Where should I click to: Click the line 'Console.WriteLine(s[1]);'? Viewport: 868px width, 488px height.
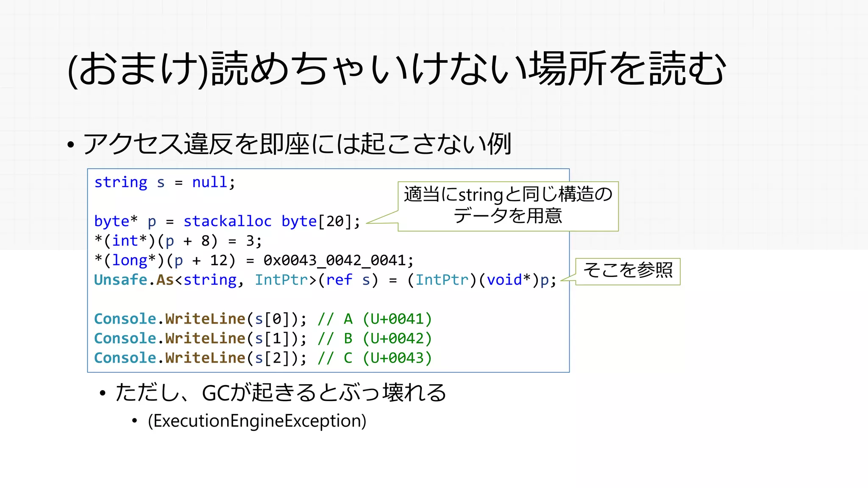point(200,338)
